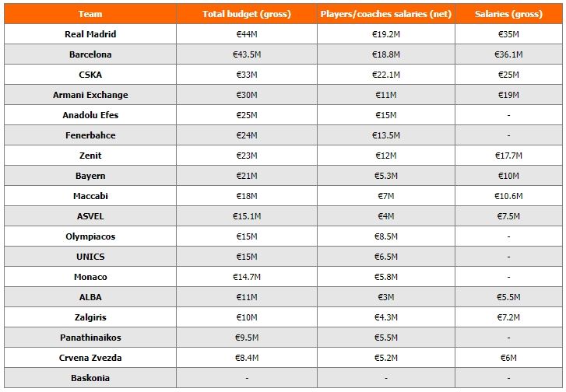The image size is (566, 392).
Task: Click Crvena Zvezda's €8.4M budget cell
Action: 246,358
